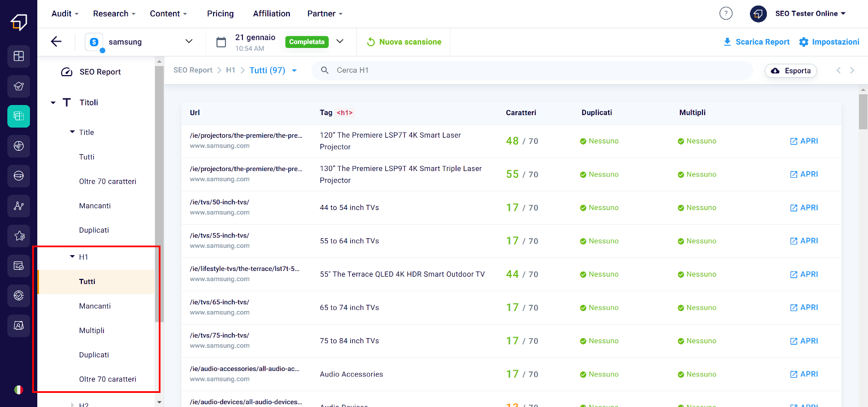Click the Cerca H1 search field
Image resolution: width=868 pixels, height=407 pixels.
tap(531, 71)
